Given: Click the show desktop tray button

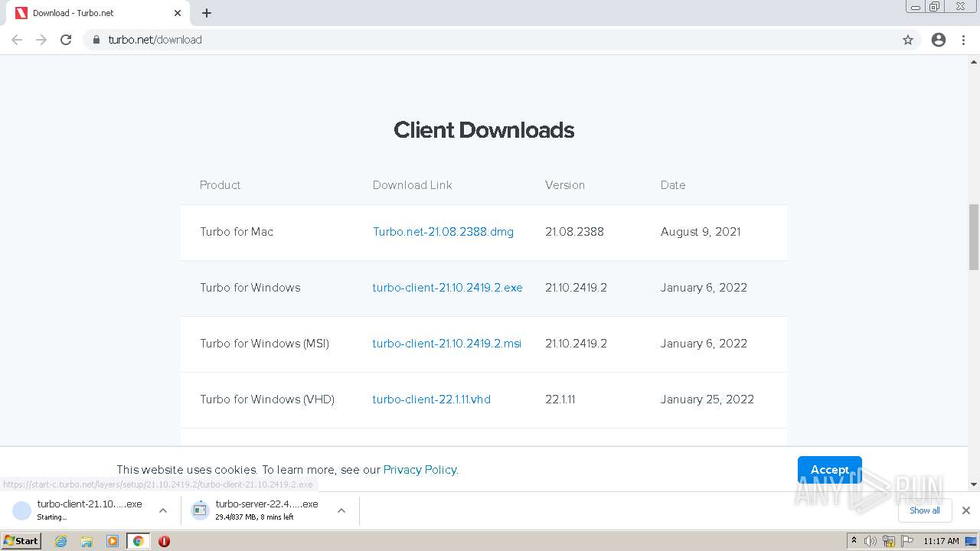Looking at the screenshot, I should (x=972, y=541).
